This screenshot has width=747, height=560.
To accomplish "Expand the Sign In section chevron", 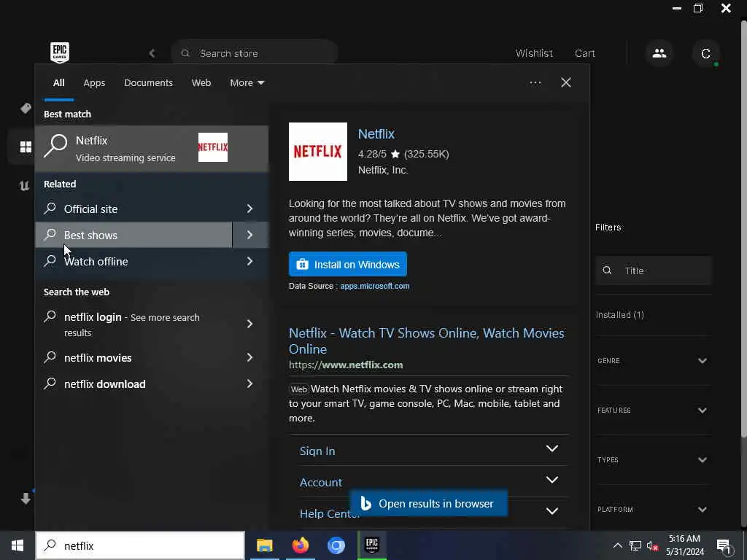I will click(x=551, y=448).
